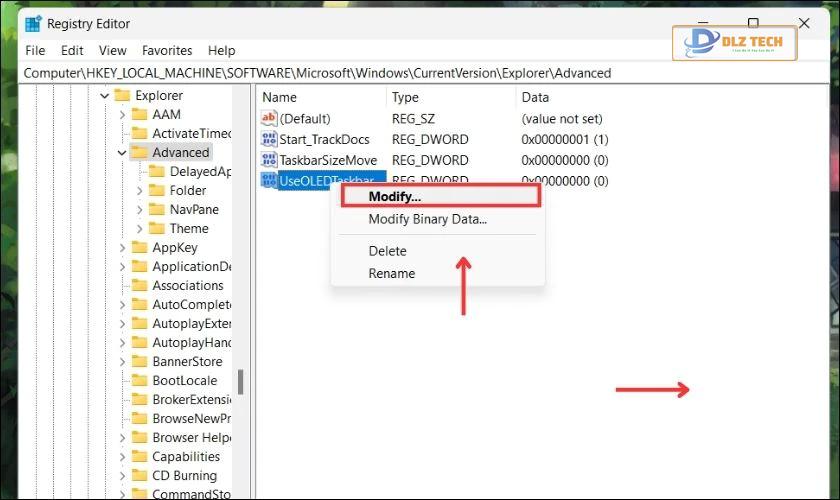840x500 pixels.
Task: Click the CommandSto folder icon
Action: pos(139,494)
